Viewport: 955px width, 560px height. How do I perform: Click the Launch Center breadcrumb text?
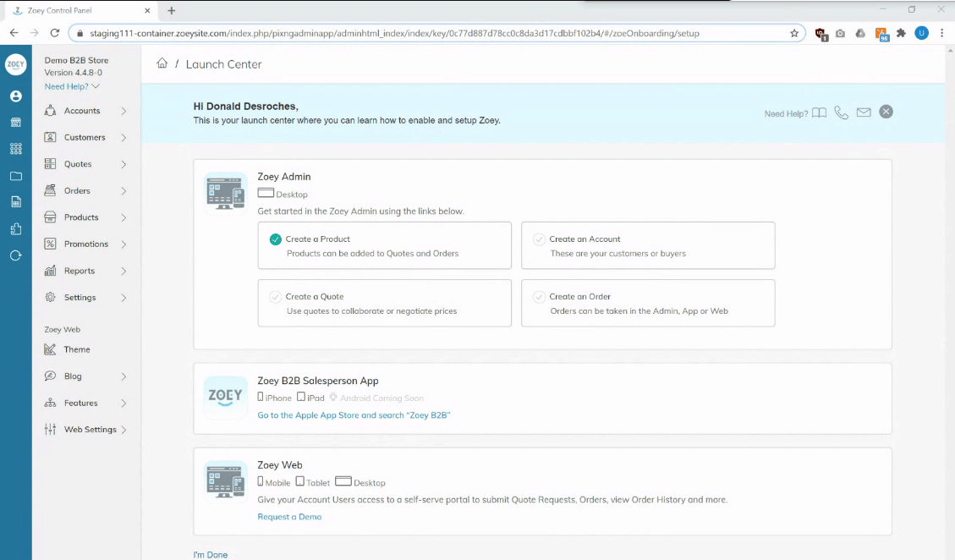coord(223,64)
